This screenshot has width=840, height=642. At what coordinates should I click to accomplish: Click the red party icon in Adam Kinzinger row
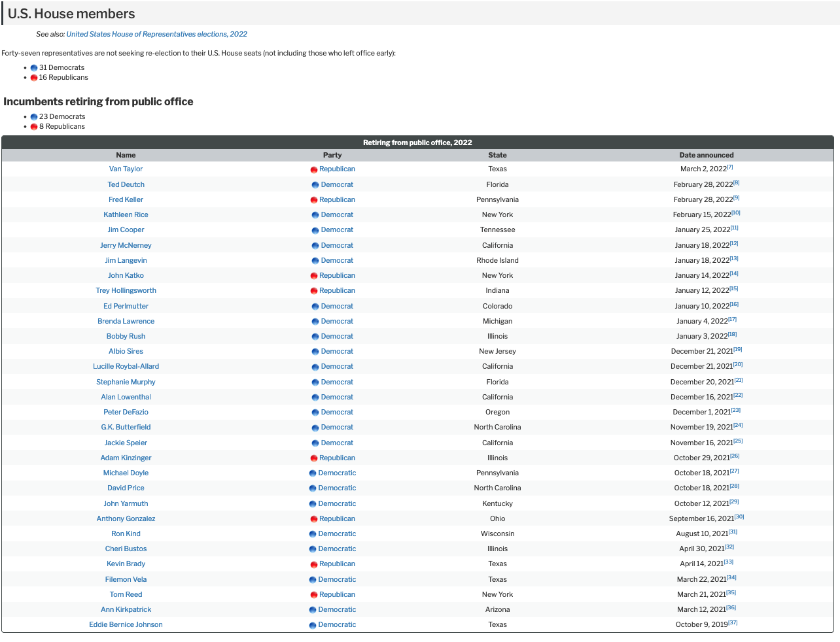314,458
